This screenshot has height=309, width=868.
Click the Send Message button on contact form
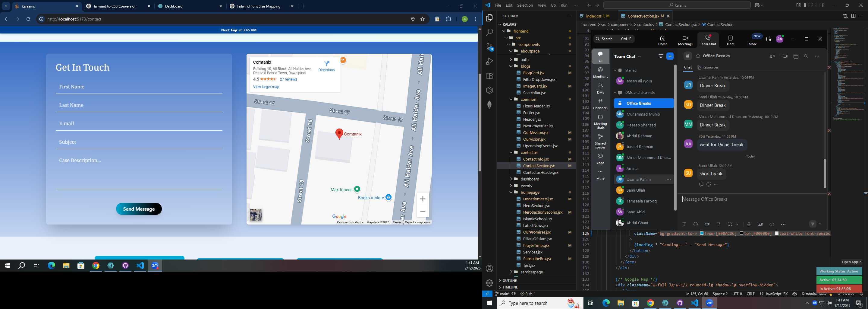pyautogui.click(x=139, y=209)
